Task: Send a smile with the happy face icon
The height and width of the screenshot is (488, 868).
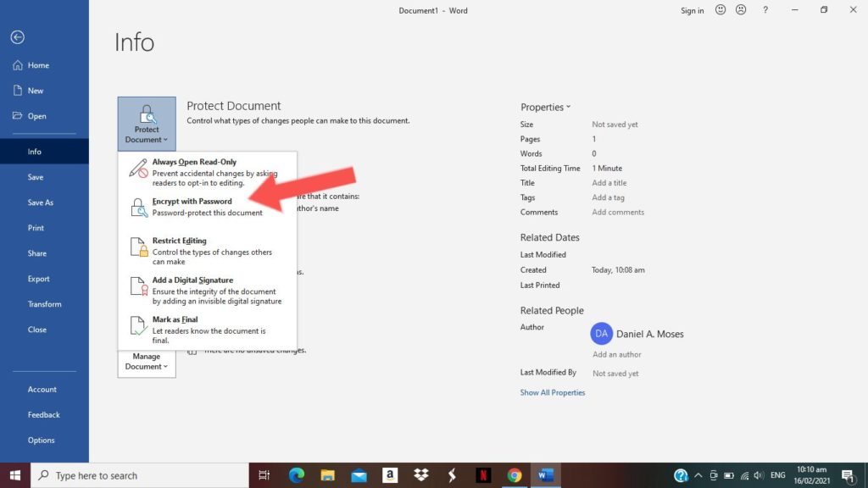Action: [x=721, y=10]
